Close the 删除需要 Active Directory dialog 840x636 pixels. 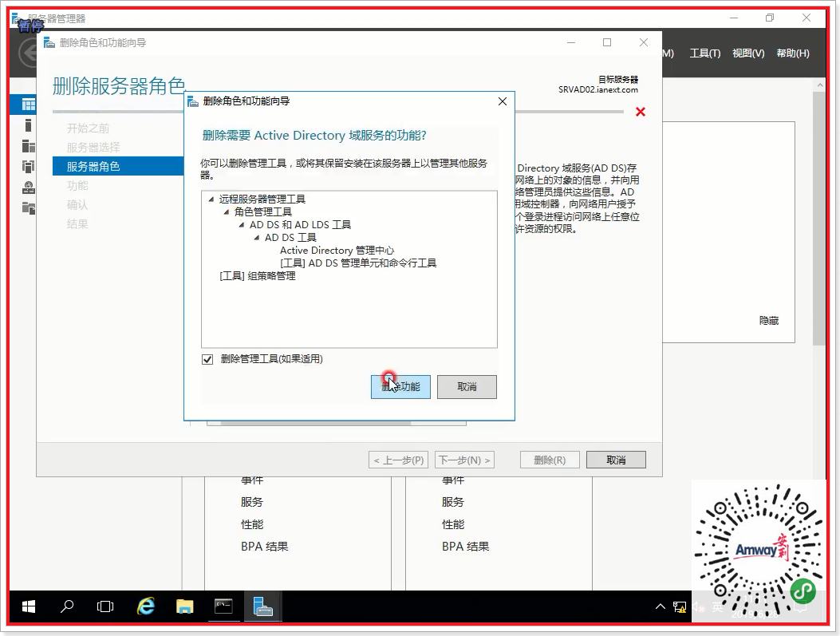coord(502,101)
